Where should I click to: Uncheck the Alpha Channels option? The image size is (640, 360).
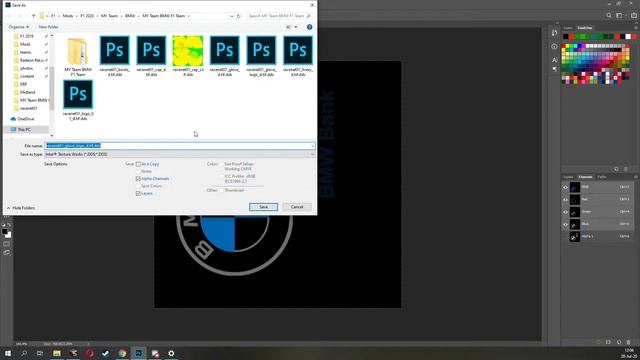click(138, 179)
